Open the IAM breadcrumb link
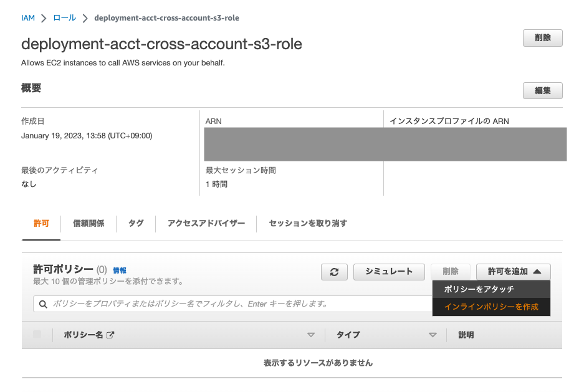 pos(28,18)
